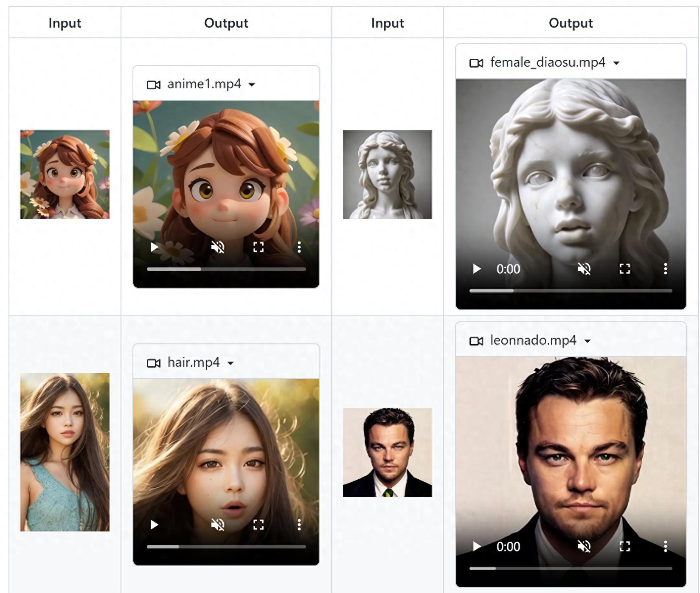Seek on hair.mp4 progress bar
Image resolution: width=700 pixels, height=593 pixels.
click(226, 547)
